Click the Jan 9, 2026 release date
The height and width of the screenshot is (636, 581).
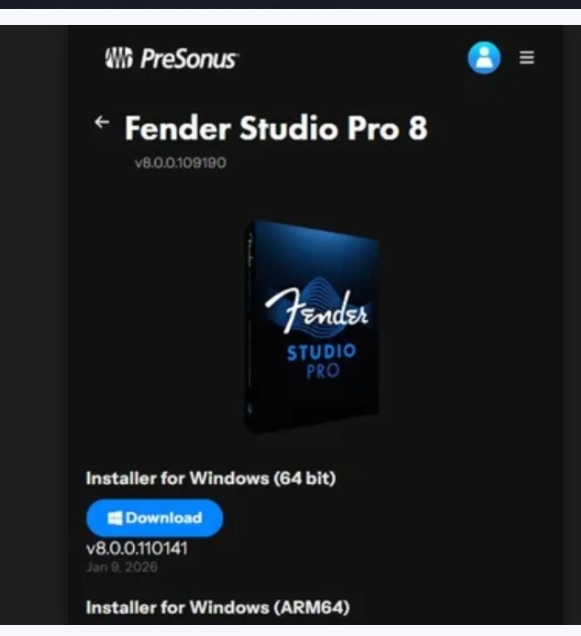click(x=122, y=567)
